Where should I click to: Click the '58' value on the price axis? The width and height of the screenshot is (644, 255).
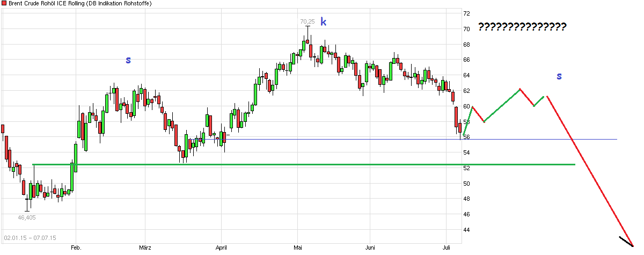click(467, 122)
